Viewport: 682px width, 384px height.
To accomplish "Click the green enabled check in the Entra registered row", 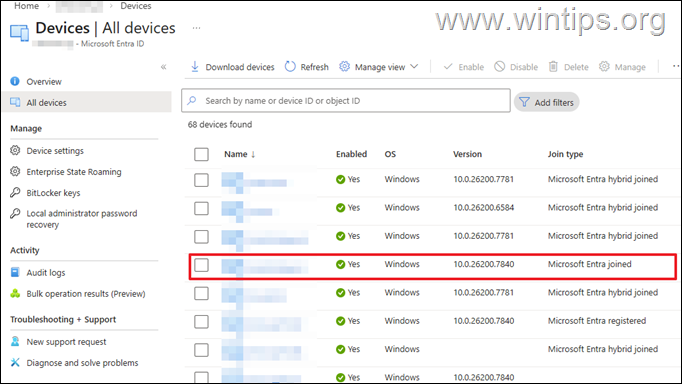I will coord(341,321).
